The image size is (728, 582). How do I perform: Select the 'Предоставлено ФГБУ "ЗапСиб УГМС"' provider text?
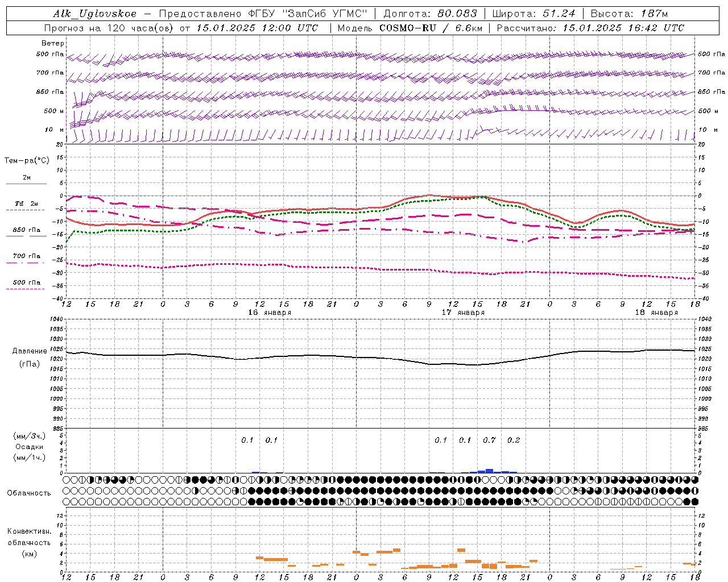click(x=263, y=14)
